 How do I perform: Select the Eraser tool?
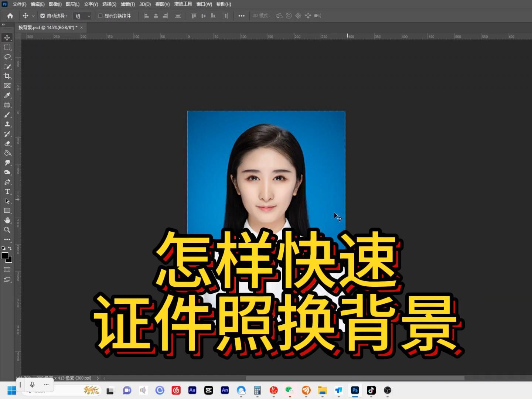click(7, 144)
